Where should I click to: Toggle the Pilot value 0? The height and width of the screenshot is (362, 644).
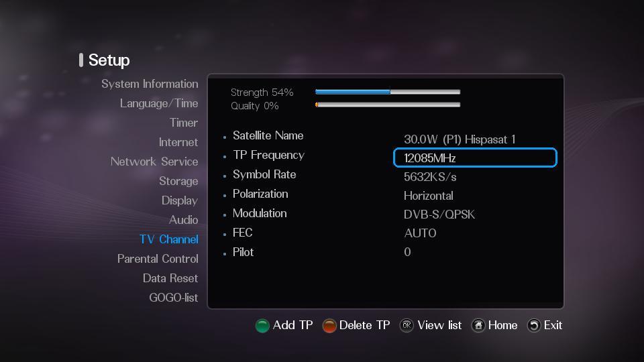click(407, 251)
